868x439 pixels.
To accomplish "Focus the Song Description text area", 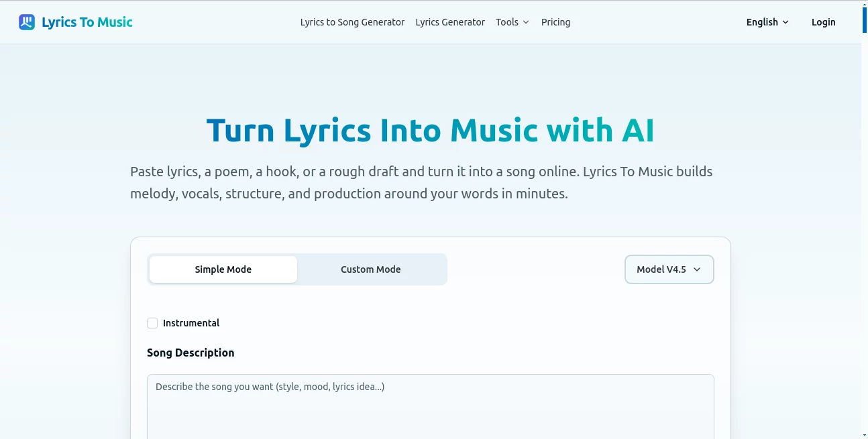I will coord(431,407).
